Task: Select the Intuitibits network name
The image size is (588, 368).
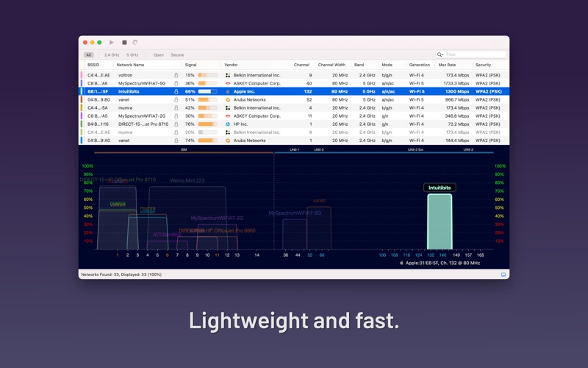Action: coord(129,91)
